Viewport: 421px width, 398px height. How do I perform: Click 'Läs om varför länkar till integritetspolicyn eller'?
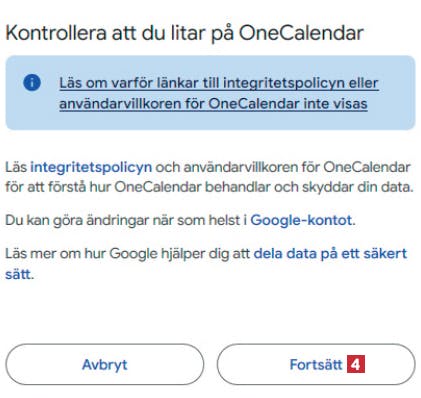[x=219, y=83]
